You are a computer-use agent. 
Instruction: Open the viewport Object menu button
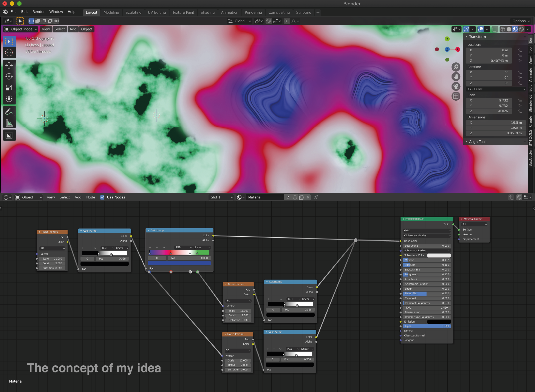87,29
